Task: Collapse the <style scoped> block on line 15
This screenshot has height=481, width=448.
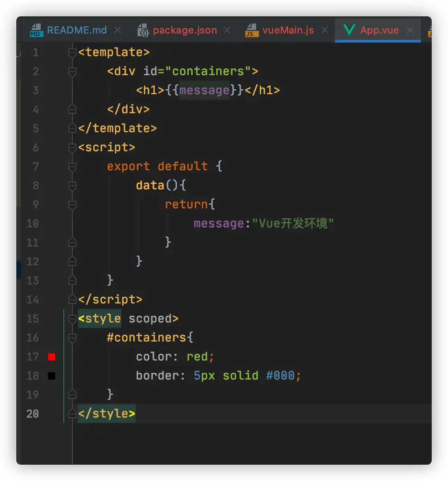Action: 72,319
